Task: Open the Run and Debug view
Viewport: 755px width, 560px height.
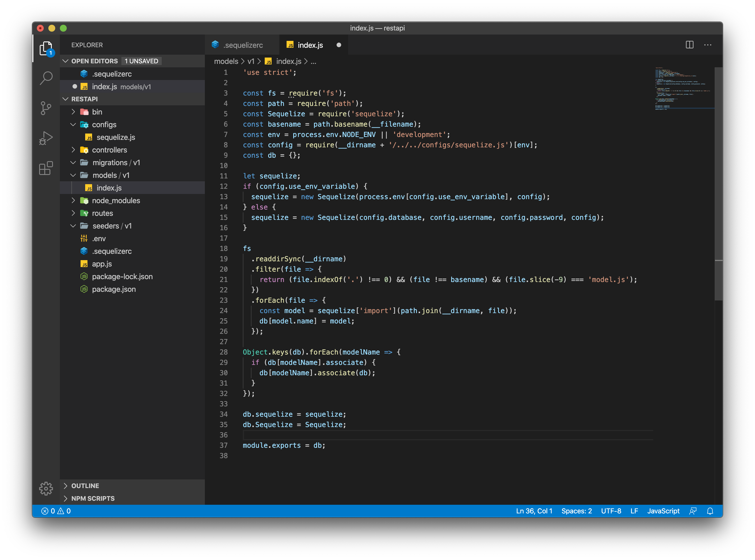Action: click(x=46, y=138)
